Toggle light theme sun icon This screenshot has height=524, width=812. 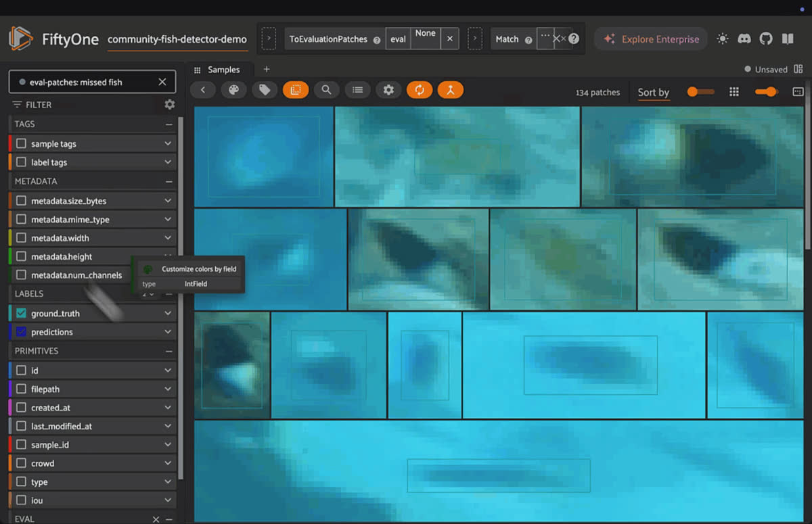(x=723, y=39)
